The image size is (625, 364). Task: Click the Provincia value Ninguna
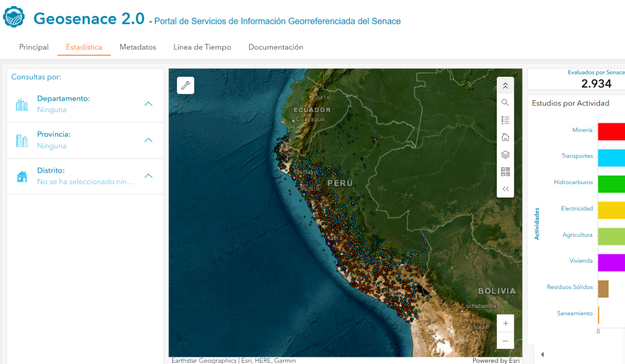point(52,146)
